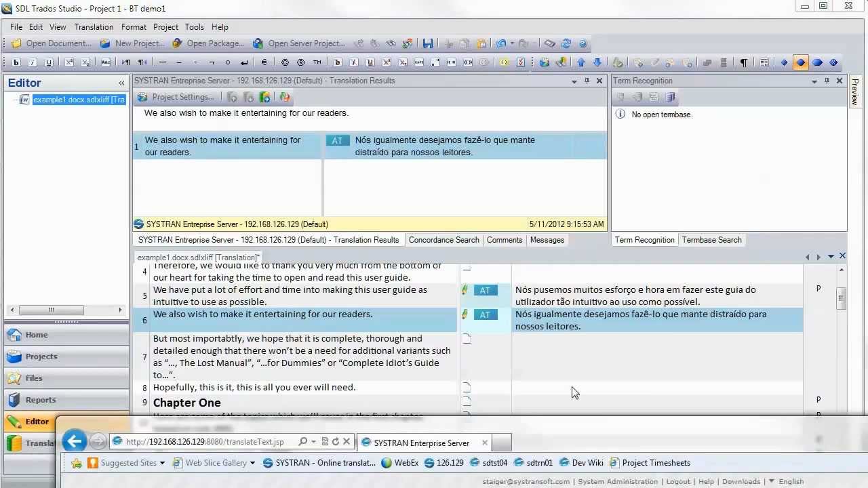868x488 pixels.
Task: Pin the Translation Results panel
Action: [x=587, y=81]
